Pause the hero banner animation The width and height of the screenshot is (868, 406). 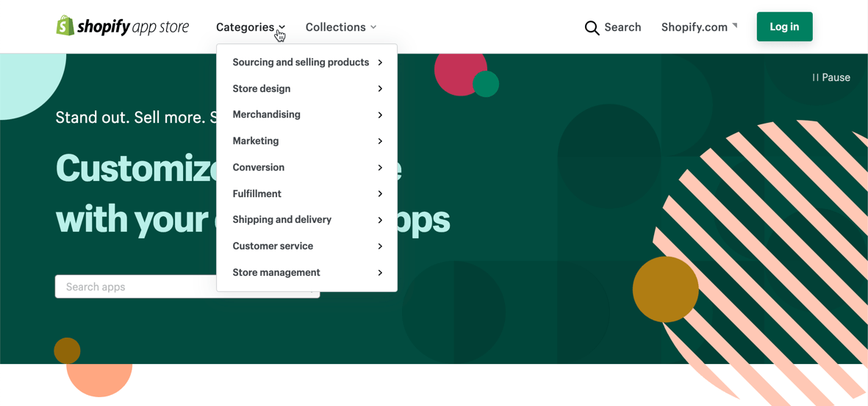[831, 77]
